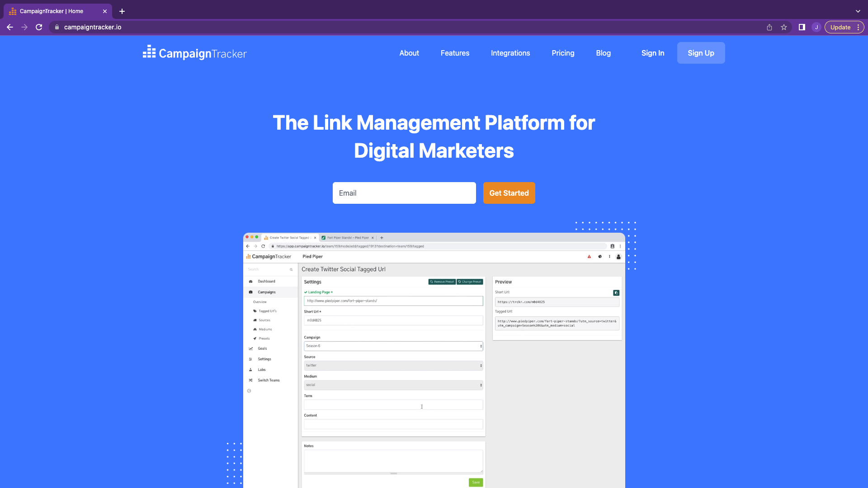Open the Features menu item

point(455,53)
